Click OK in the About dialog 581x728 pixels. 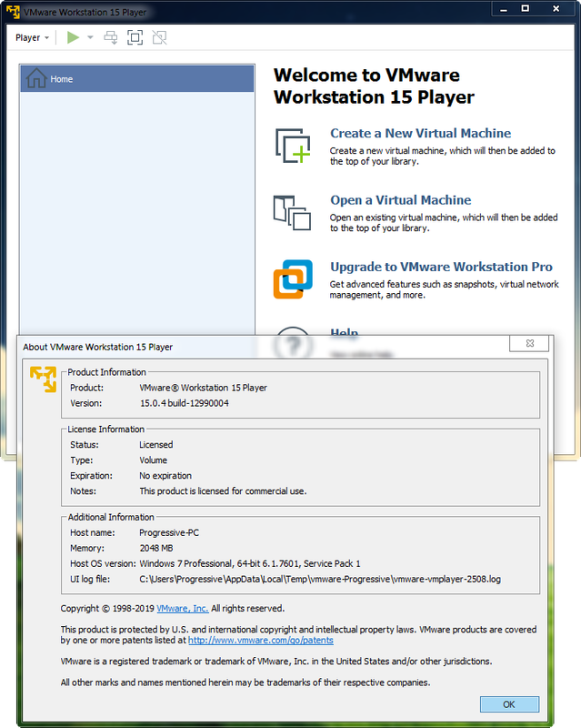click(x=509, y=704)
